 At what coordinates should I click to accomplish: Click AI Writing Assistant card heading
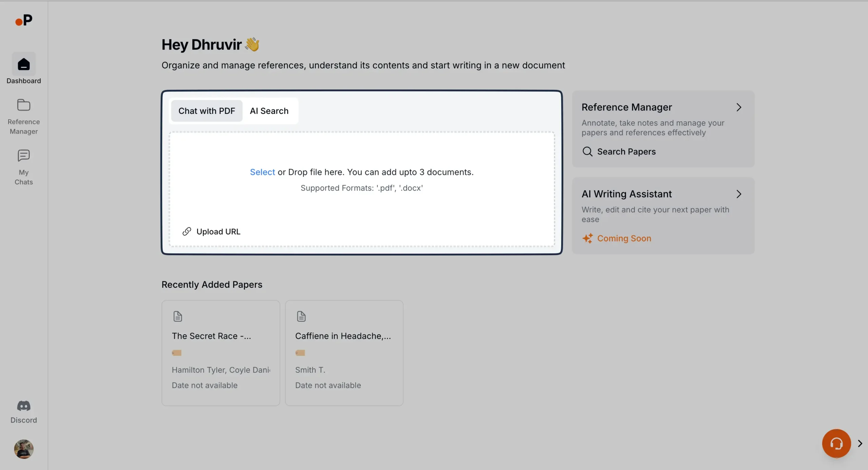(x=627, y=194)
